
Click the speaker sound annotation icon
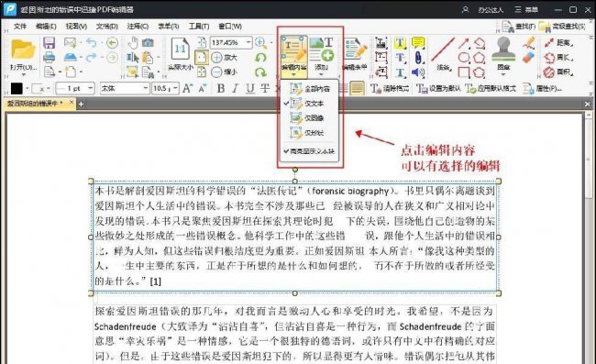(418, 72)
